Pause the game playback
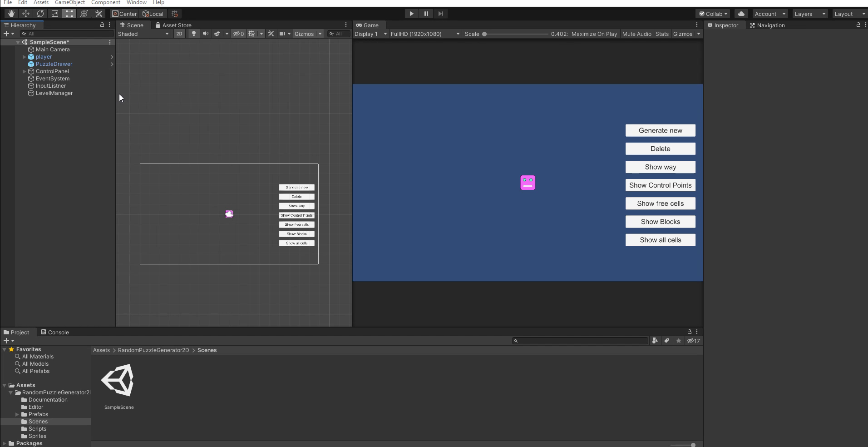868x447 pixels. click(426, 14)
